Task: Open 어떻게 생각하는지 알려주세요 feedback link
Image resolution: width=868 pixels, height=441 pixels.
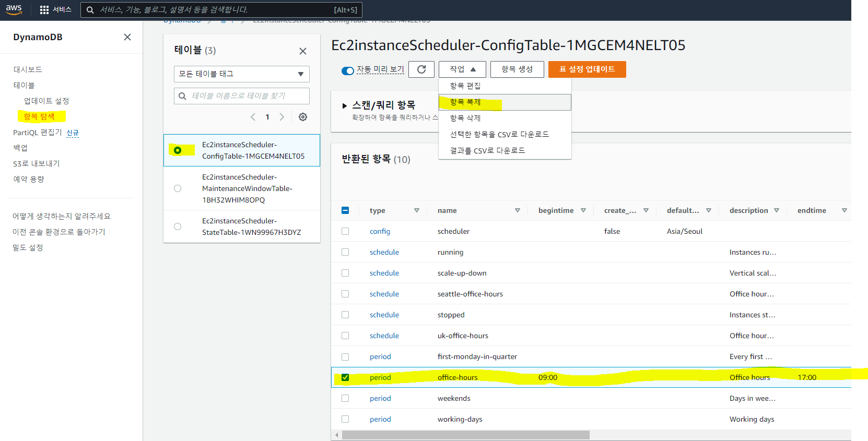Action: (62, 216)
